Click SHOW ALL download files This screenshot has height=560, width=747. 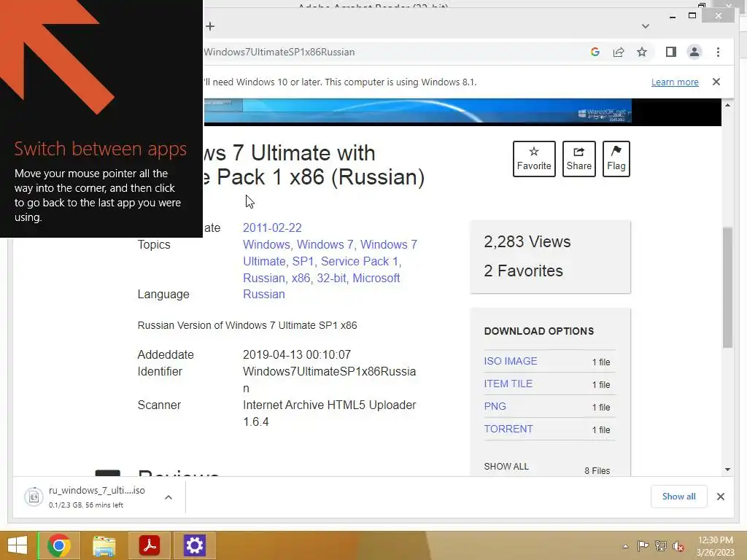[506, 467]
